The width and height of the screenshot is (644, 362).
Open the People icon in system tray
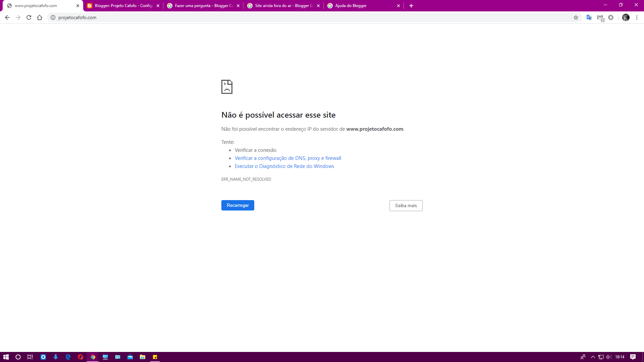(x=583, y=357)
